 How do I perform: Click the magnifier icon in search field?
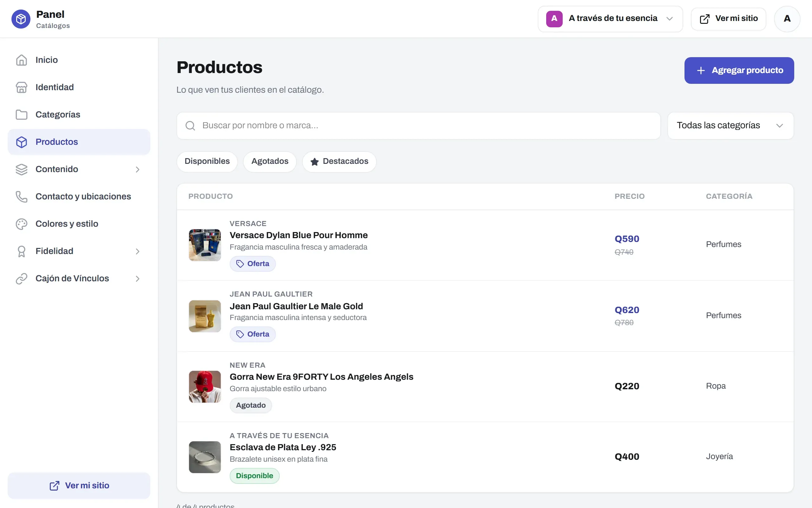pos(190,126)
